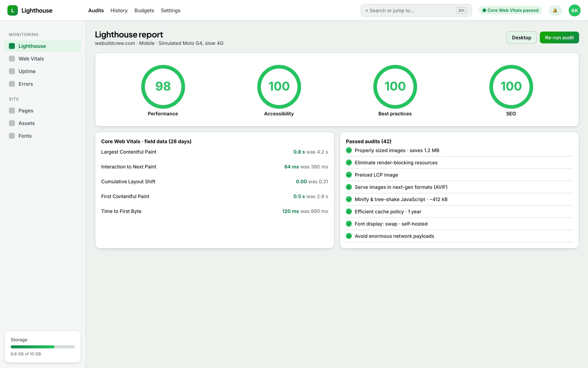Screen dimensions: 588x368
Task: Click the Fonts sidebar icon
Action: pyautogui.click(x=12, y=136)
